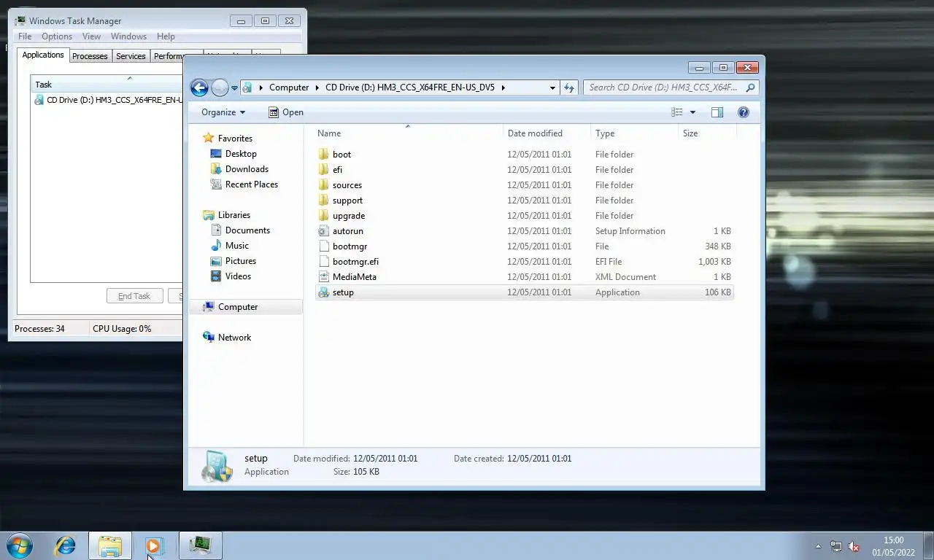Click the End Task button

[x=134, y=296]
